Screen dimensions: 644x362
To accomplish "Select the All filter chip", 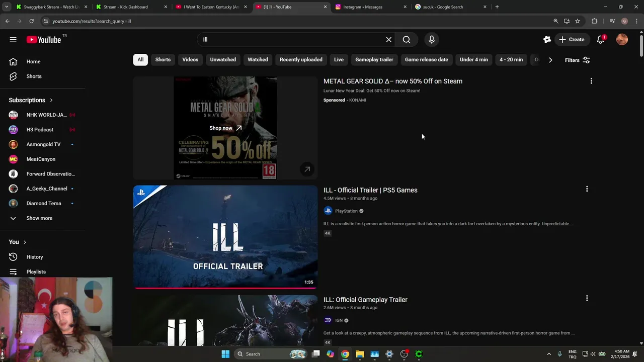I will 140,59.
